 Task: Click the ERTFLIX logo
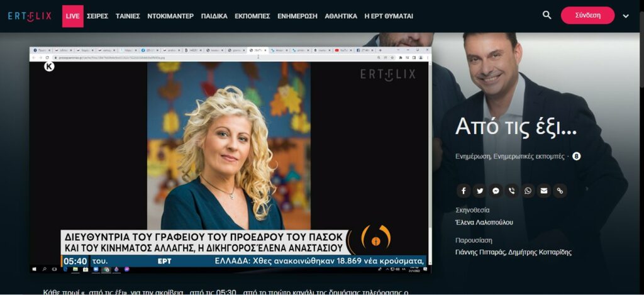[30, 16]
